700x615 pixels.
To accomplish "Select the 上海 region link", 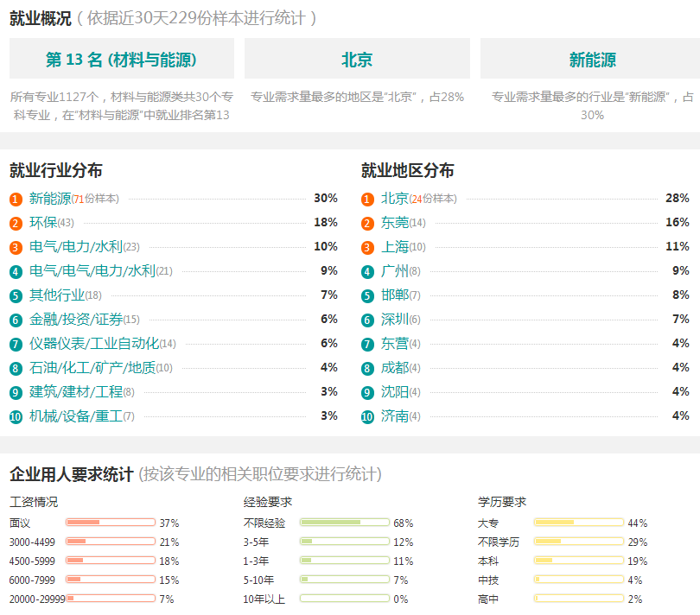I will pos(395,247).
